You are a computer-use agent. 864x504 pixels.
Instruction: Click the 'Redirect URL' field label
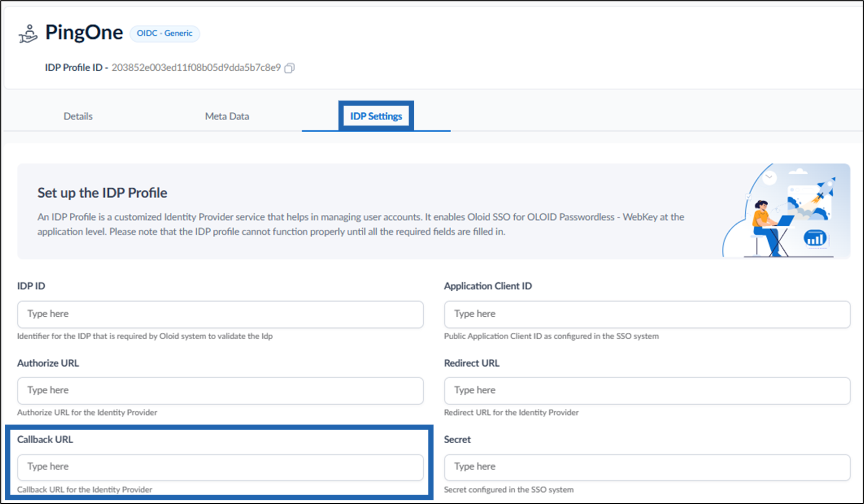tap(472, 363)
